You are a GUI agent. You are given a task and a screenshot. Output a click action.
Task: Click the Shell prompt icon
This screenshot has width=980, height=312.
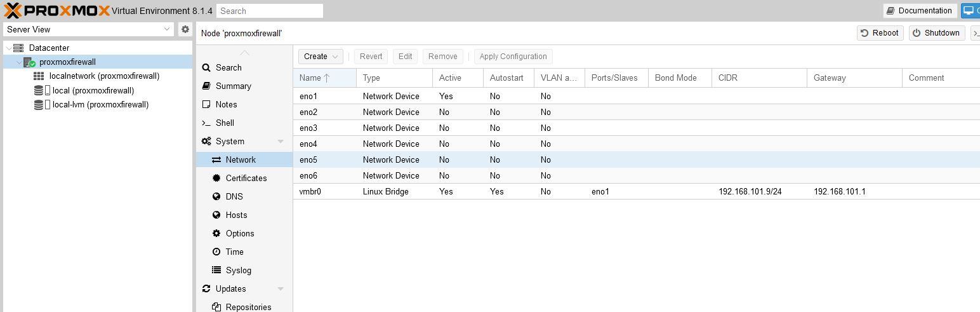coord(206,123)
